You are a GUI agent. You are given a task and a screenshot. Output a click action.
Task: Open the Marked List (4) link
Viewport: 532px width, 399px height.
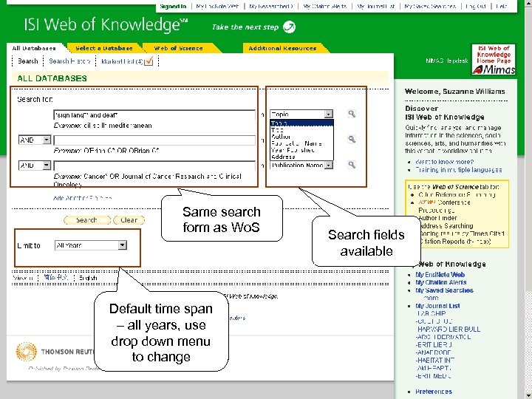[x=122, y=62]
